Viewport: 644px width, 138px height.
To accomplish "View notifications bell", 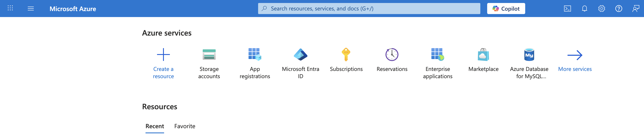I will tap(585, 9).
